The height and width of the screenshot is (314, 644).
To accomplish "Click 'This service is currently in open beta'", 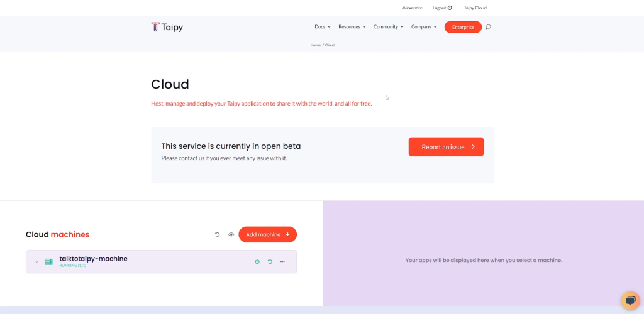I will [x=231, y=146].
